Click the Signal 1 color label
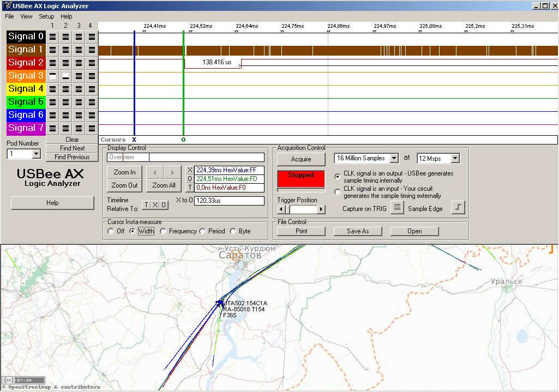 click(26, 50)
